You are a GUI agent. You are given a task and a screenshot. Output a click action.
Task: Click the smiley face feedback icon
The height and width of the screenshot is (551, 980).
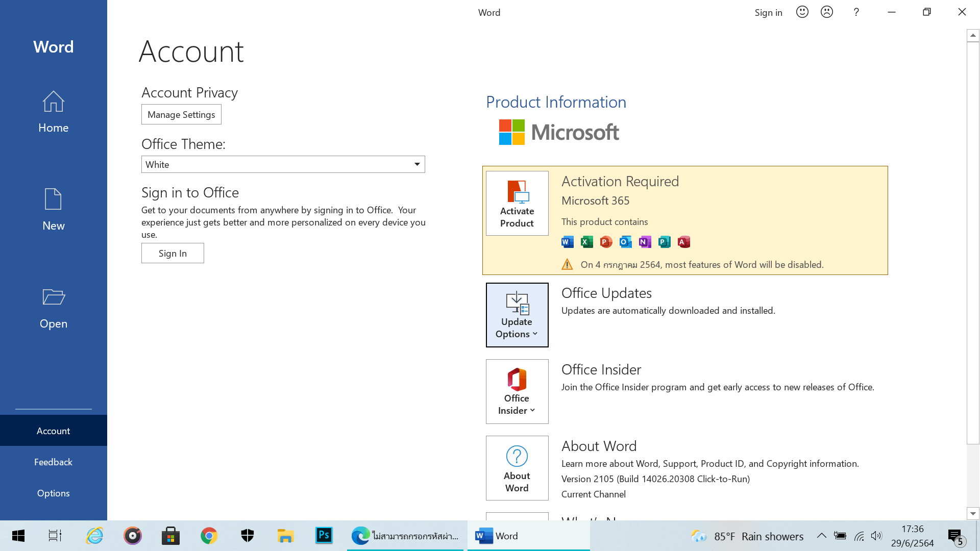802,12
